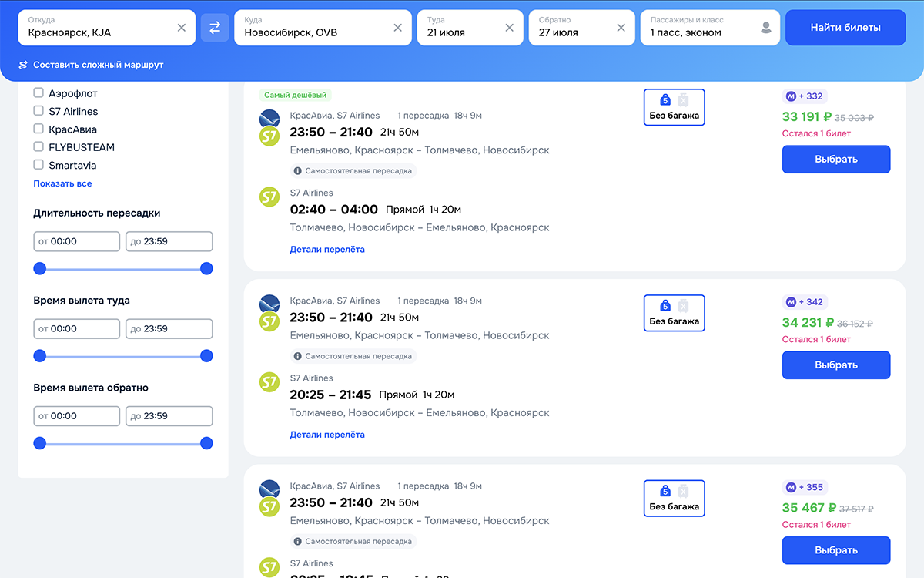
Task: Click bonus miles icon next to + 332
Action: 791,96
